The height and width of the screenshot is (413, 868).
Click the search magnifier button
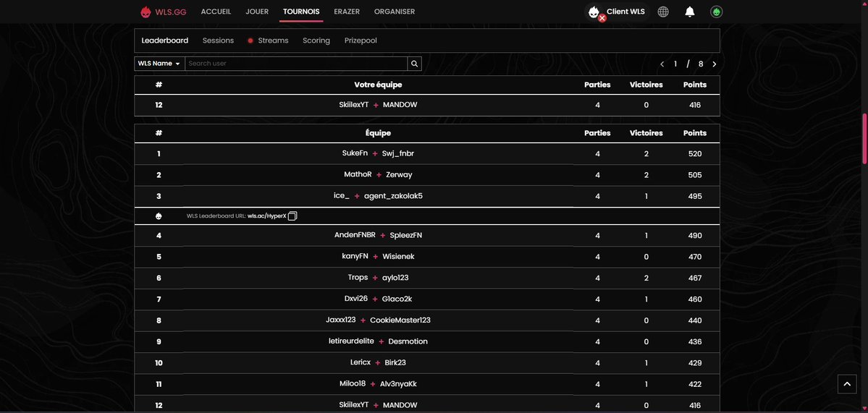tap(415, 64)
